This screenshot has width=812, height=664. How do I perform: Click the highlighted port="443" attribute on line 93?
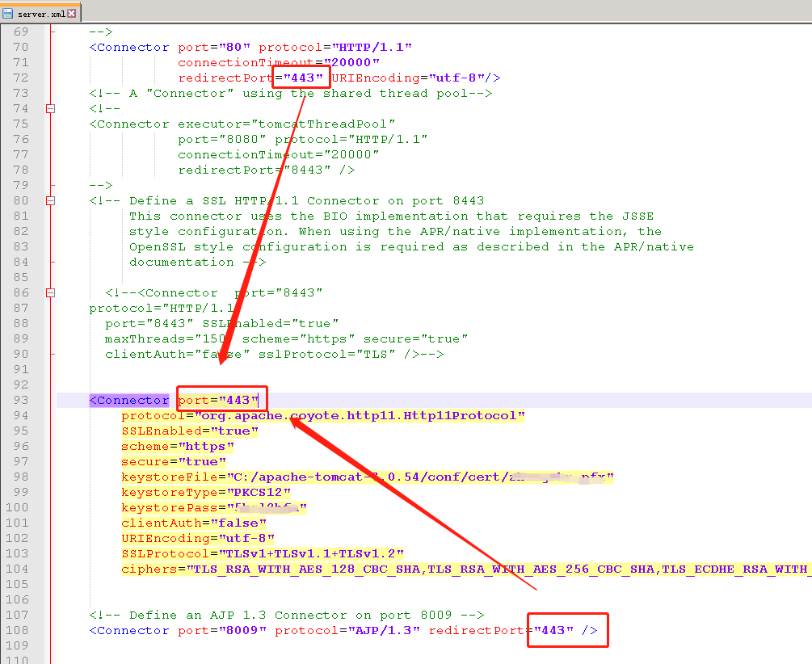point(220,399)
